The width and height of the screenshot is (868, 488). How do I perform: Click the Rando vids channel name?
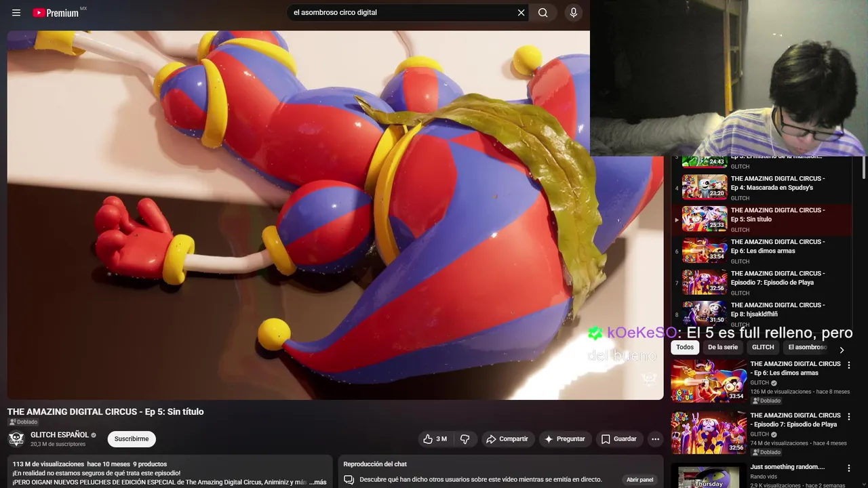tap(764, 476)
